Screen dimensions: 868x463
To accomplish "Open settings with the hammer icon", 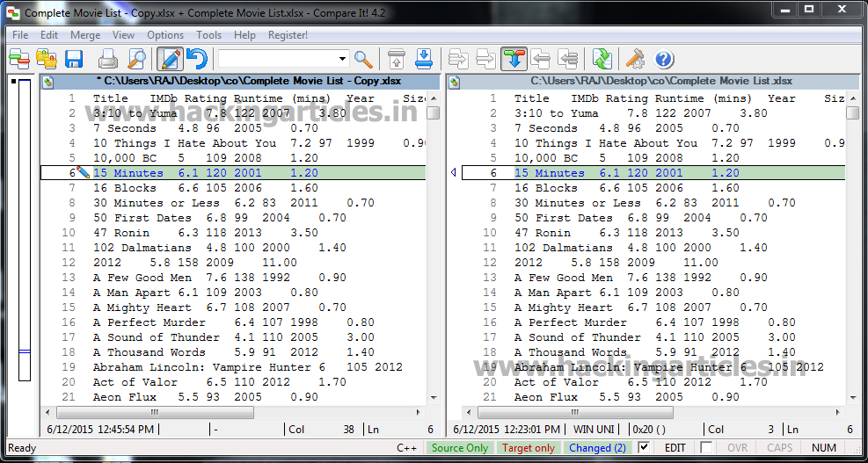I will 636,59.
